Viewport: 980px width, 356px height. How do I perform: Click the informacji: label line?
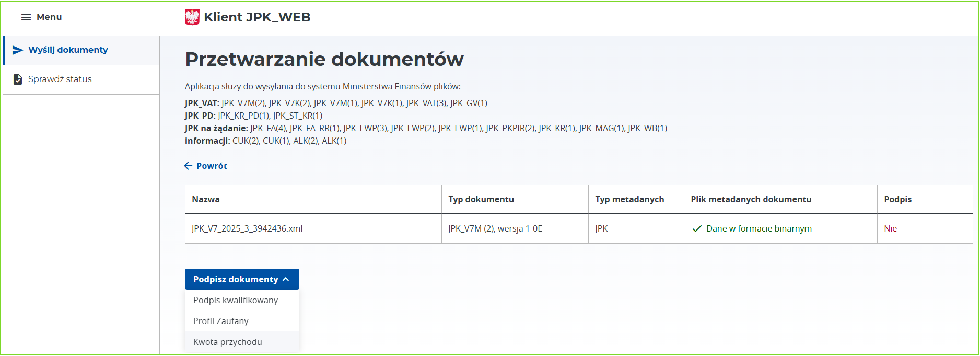click(x=265, y=141)
